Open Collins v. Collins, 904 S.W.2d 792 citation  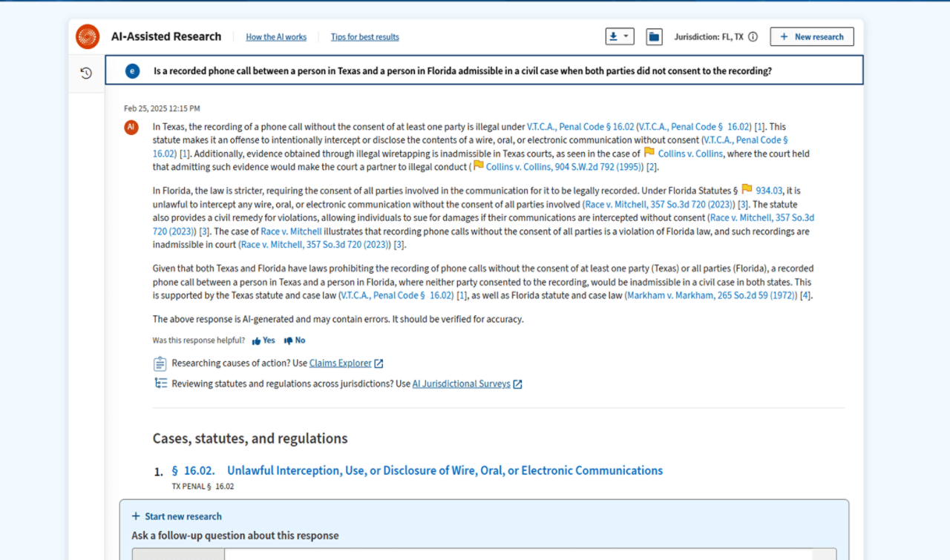564,168
